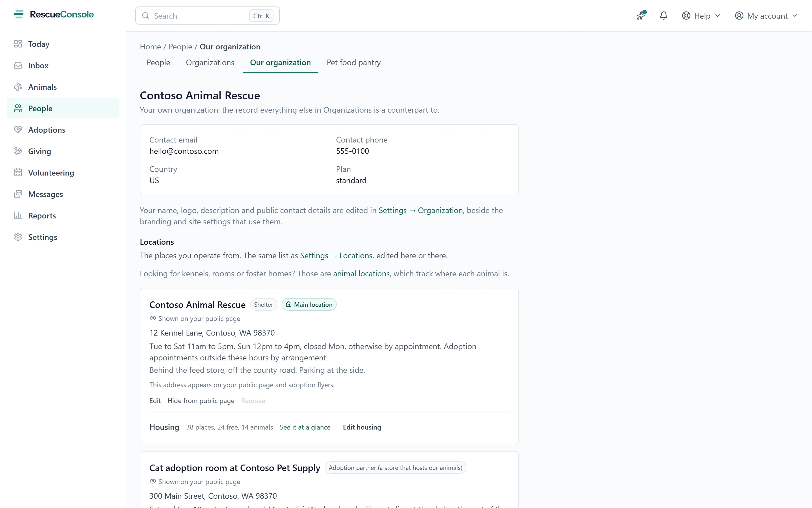The width and height of the screenshot is (812, 508).
Task: Edit the Contoso Animal Rescue location
Action: click(155, 400)
